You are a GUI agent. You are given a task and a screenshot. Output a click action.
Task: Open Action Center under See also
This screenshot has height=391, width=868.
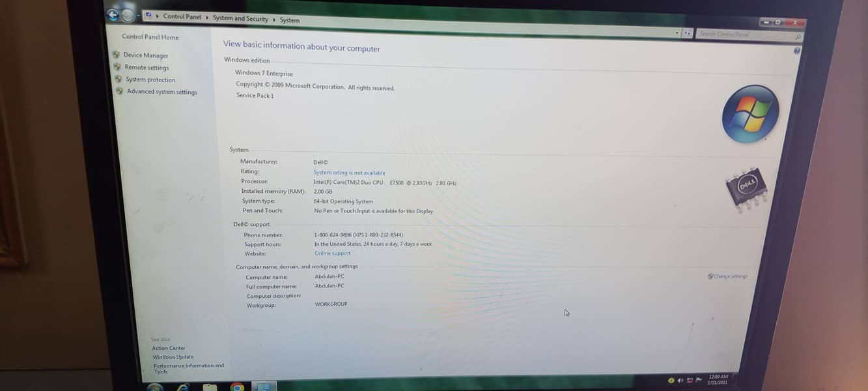tap(169, 348)
